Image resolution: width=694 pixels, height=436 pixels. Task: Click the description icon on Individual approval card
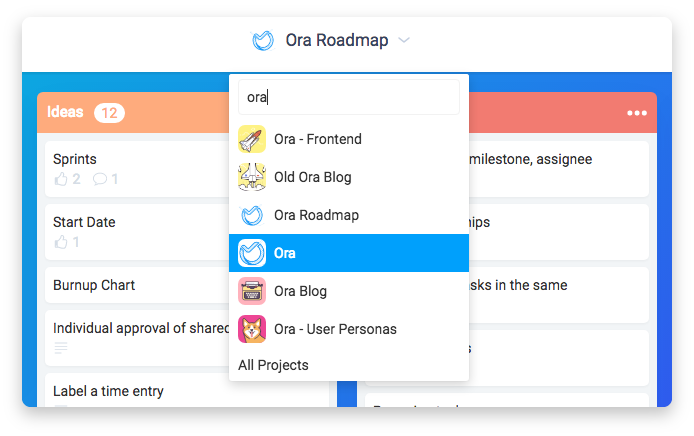pyautogui.click(x=61, y=348)
